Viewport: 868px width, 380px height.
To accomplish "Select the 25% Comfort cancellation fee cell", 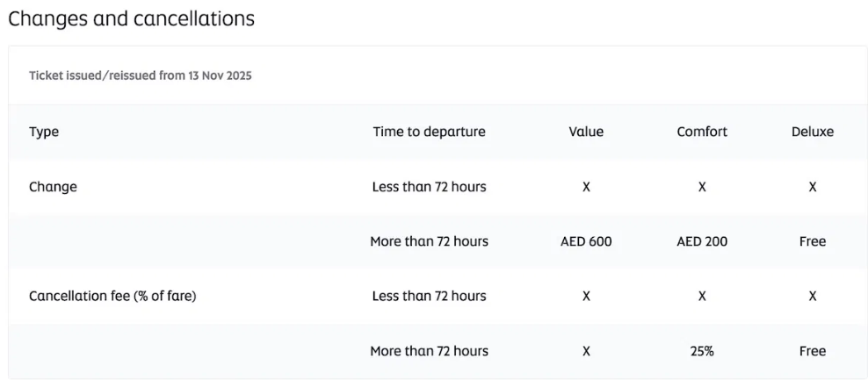I will pos(702,351).
